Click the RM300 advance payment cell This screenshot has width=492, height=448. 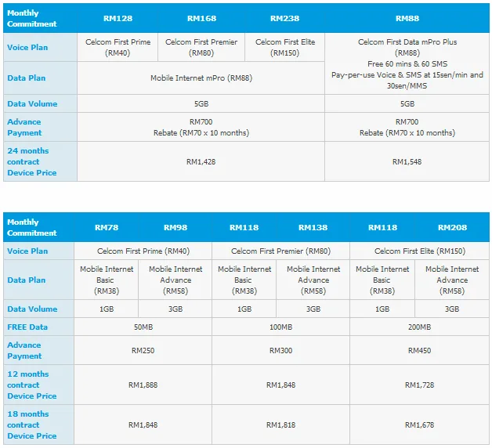tap(280, 350)
